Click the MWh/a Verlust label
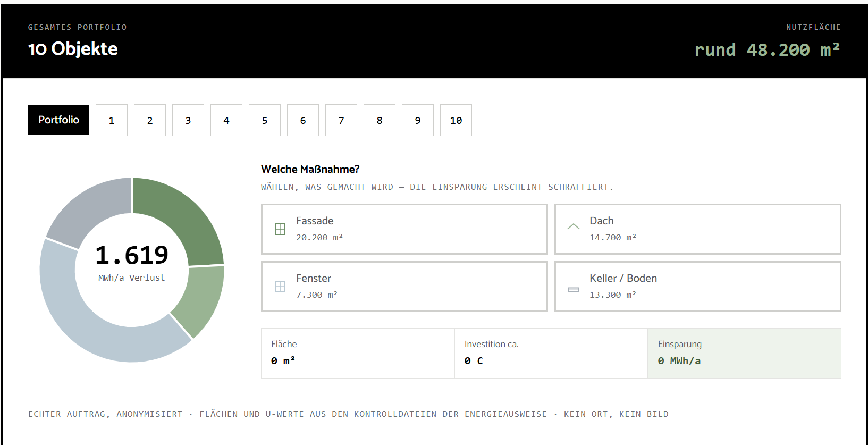Viewport: 868px width, 445px height. click(132, 278)
